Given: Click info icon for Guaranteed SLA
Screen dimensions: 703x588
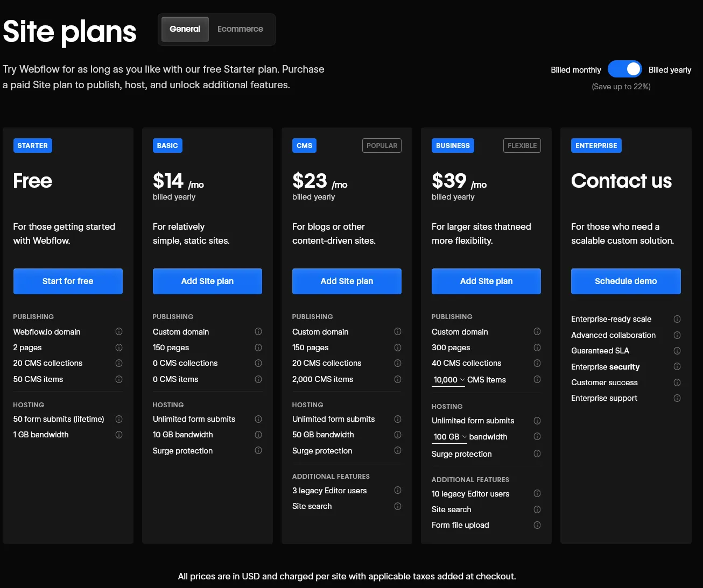Looking at the screenshot, I should click(x=677, y=351).
